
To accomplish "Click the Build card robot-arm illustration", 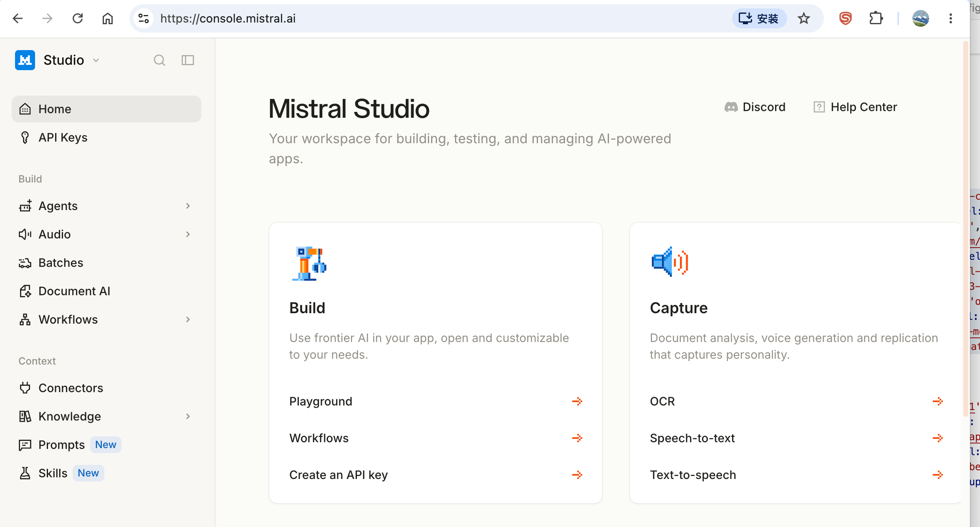I will (x=309, y=263).
